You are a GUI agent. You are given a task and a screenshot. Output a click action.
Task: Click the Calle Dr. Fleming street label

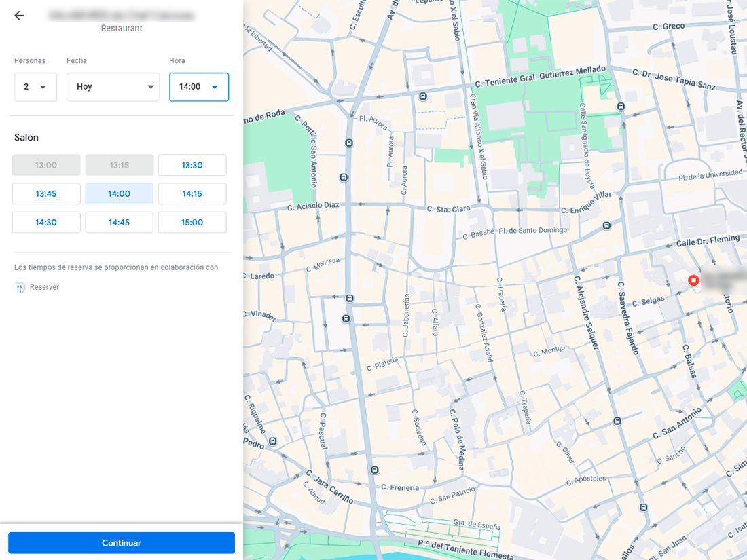[708, 240]
